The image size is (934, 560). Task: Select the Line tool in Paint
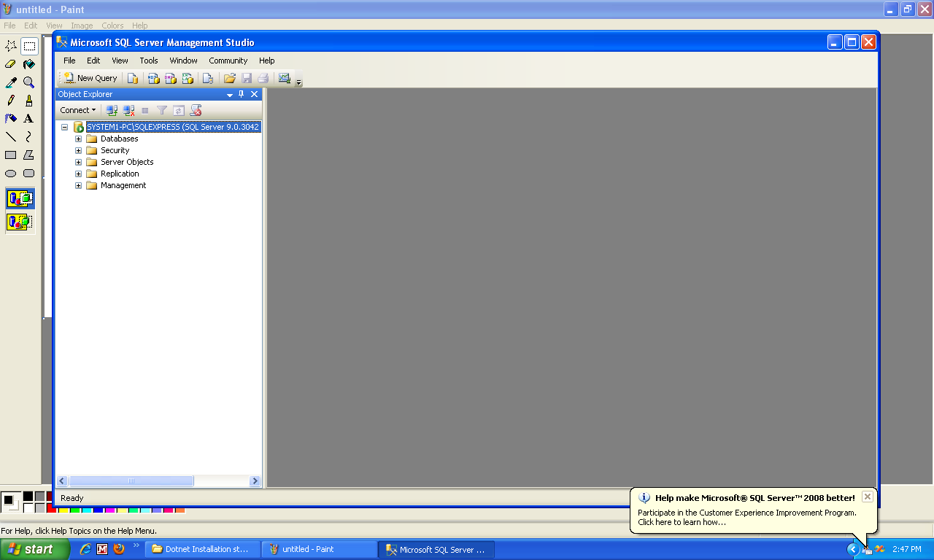click(11, 136)
